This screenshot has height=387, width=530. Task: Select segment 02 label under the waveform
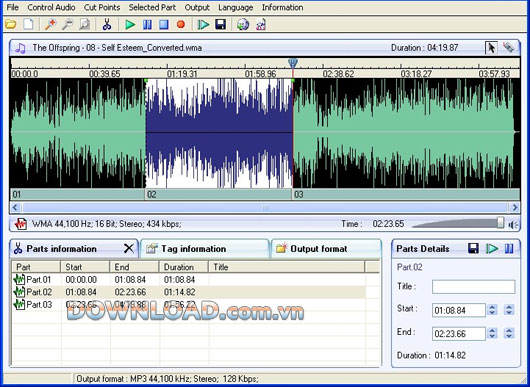pyautogui.click(x=218, y=194)
